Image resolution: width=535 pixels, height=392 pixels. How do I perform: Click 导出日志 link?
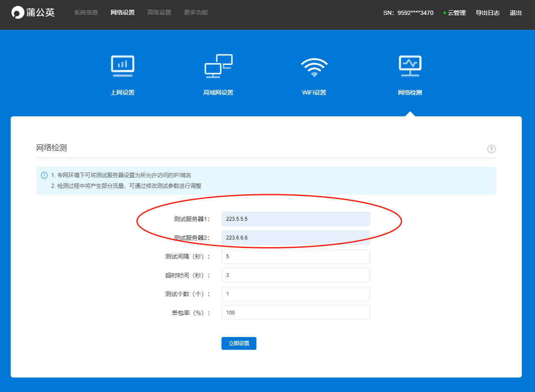pyautogui.click(x=488, y=13)
